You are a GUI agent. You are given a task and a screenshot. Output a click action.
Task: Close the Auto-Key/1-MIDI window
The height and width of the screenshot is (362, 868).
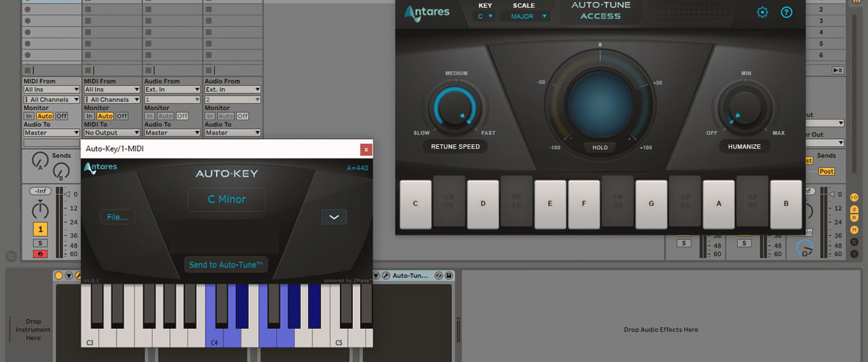366,149
